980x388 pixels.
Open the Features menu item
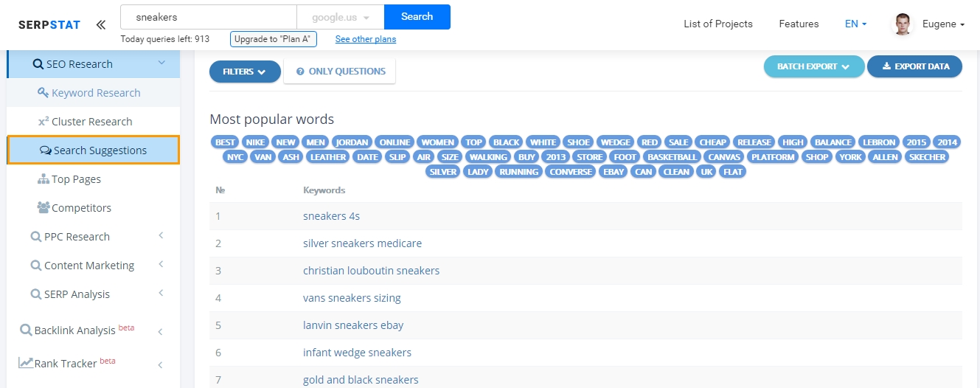pos(799,24)
